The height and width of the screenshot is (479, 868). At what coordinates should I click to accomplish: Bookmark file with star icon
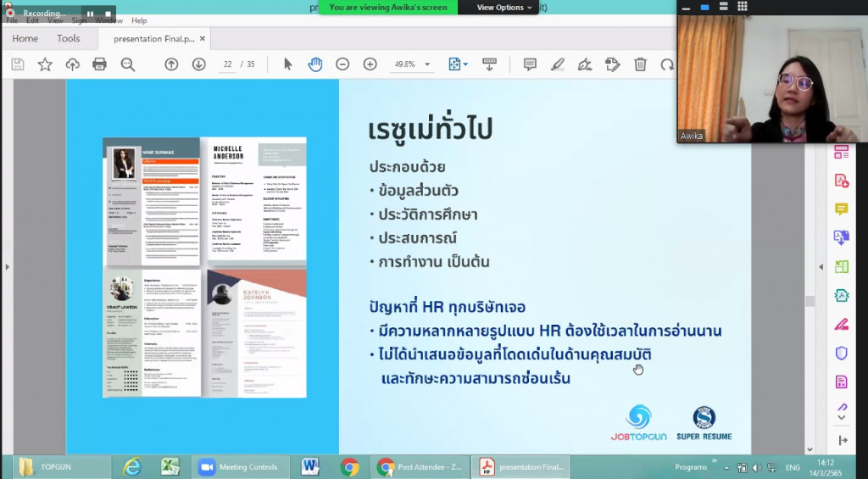point(45,64)
